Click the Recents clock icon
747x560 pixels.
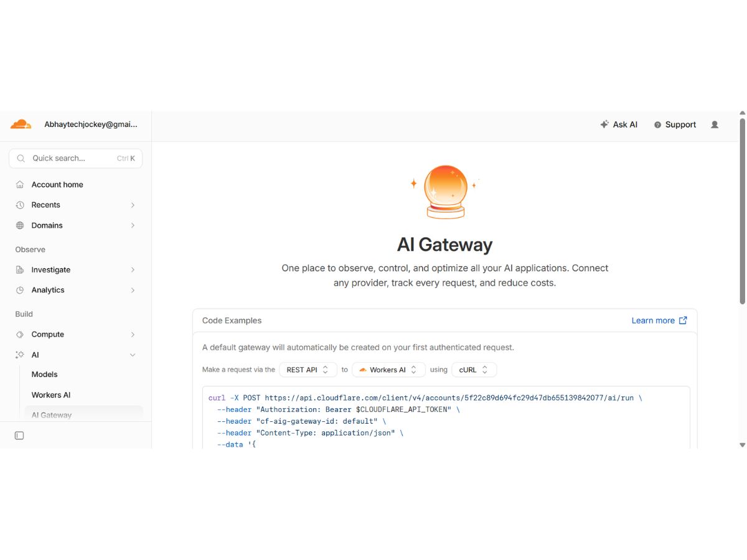[x=20, y=205]
